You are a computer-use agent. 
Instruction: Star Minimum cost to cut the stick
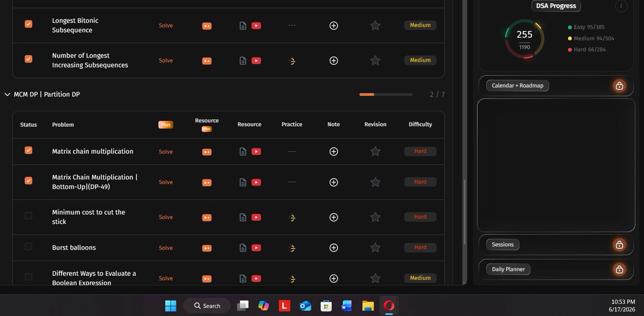(375, 217)
